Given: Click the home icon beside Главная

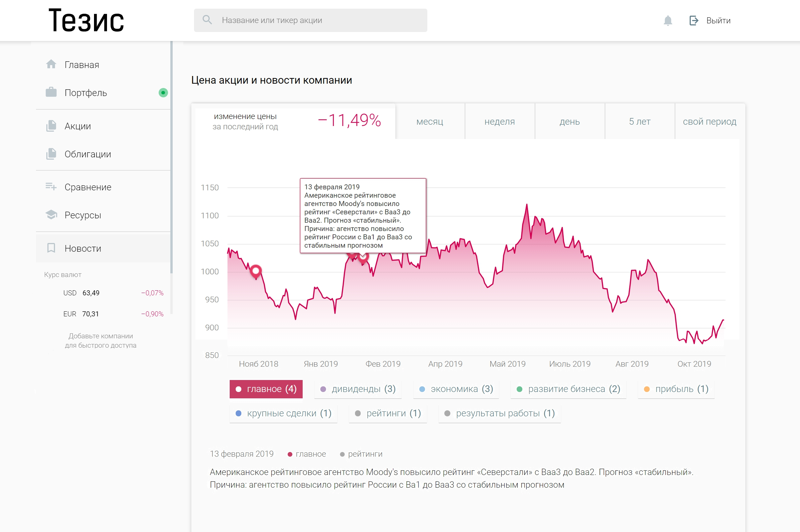Looking at the screenshot, I should [x=51, y=64].
